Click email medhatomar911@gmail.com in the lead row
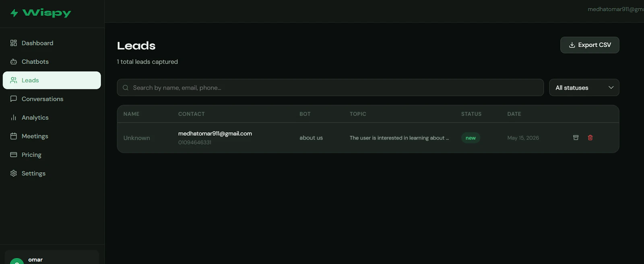This screenshot has width=644, height=264. click(215, 134)
